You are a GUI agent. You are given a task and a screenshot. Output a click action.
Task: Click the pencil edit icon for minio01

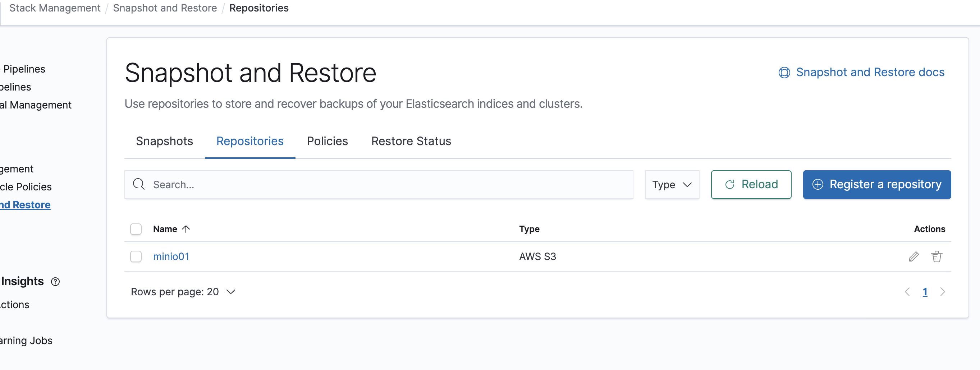pyautogui.click(x=913, y=257)
